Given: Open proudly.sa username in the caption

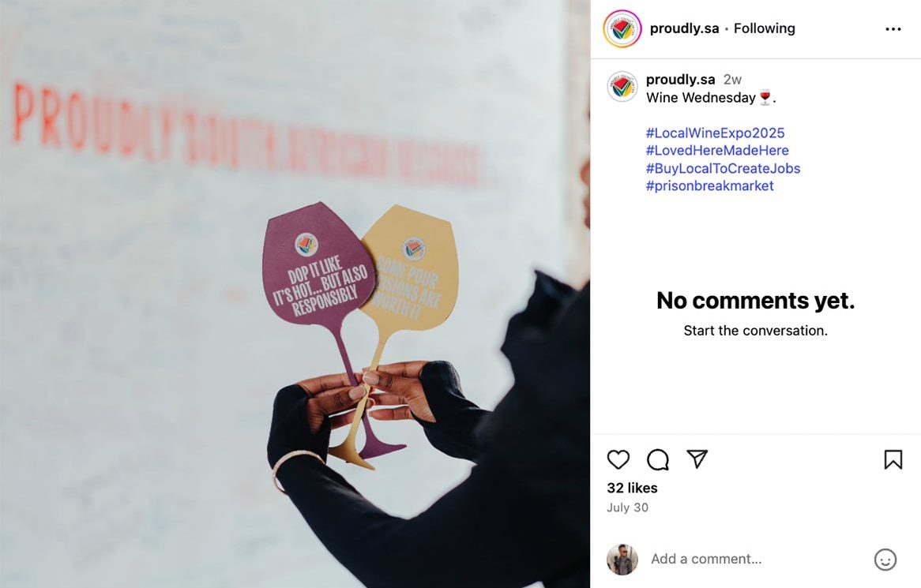Looking at the screenshot, I should (680, 79).
